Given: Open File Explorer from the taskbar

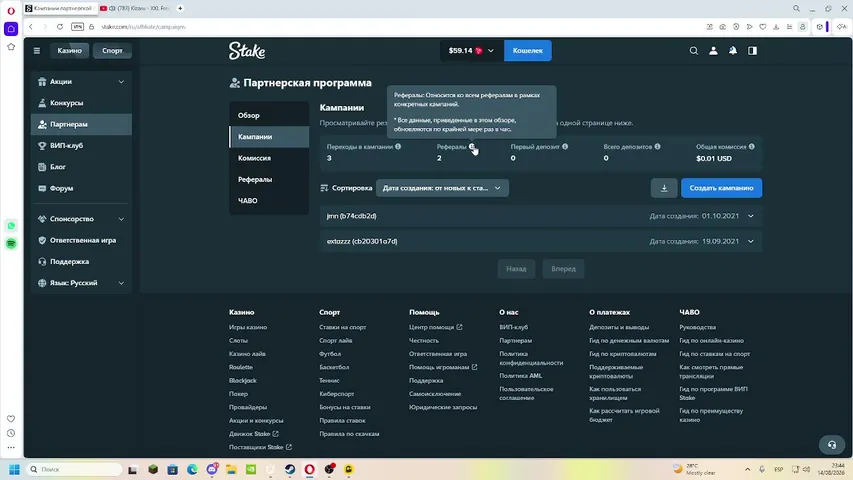Looking at the screenshot, I should coord(231,469).
